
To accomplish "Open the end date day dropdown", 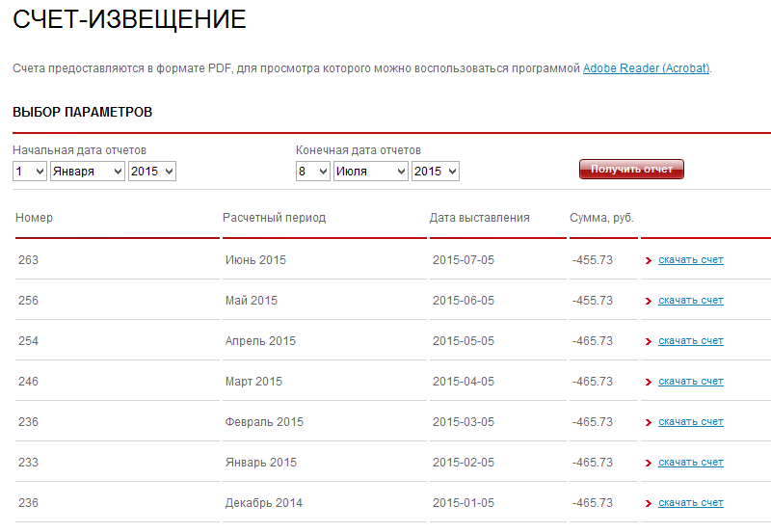I will [312, 171].
